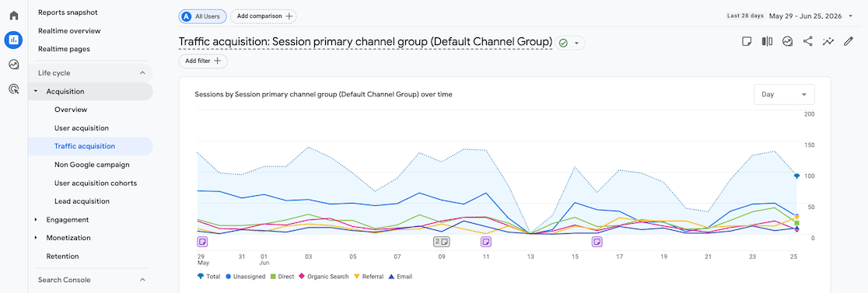Open the dropdown arrow beside status check
The image size is (868, 293).
576,43
